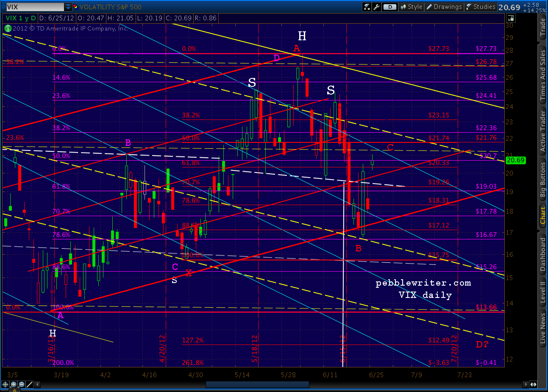Click the 'D: 6/25/12' date readout
This screenshot has height=392, width=548.
coord(56,18)
